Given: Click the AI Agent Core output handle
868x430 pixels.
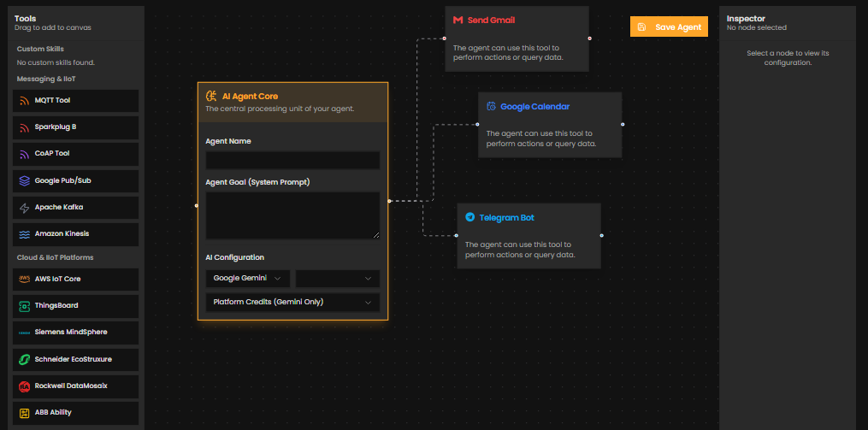Looking at the screenshot, I should click(390, 201).
